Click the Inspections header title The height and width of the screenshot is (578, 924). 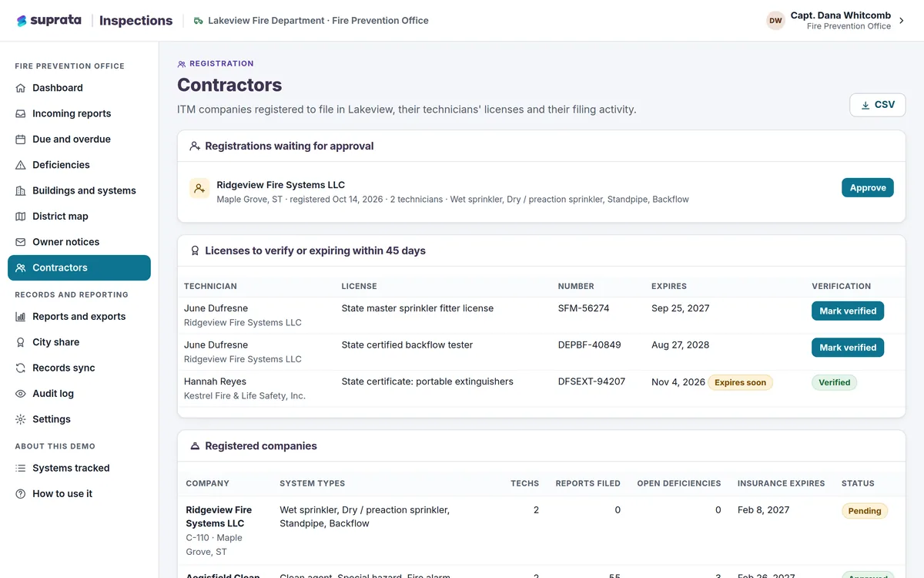[x=136, y=21]
